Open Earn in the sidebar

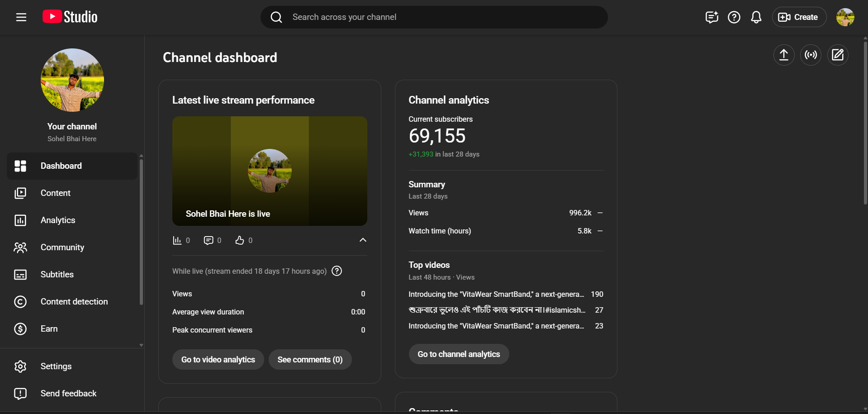(x=49, y=329)
